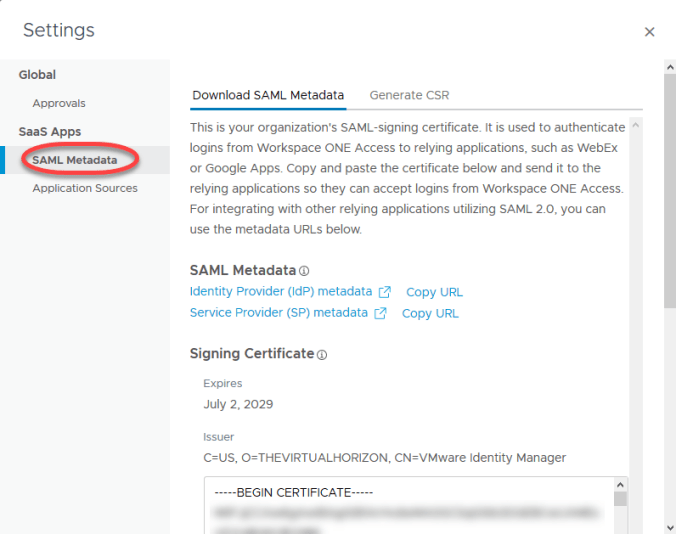Click the outer dialog scrollbar up arrow
676x534 pixels.
[670, 67]
